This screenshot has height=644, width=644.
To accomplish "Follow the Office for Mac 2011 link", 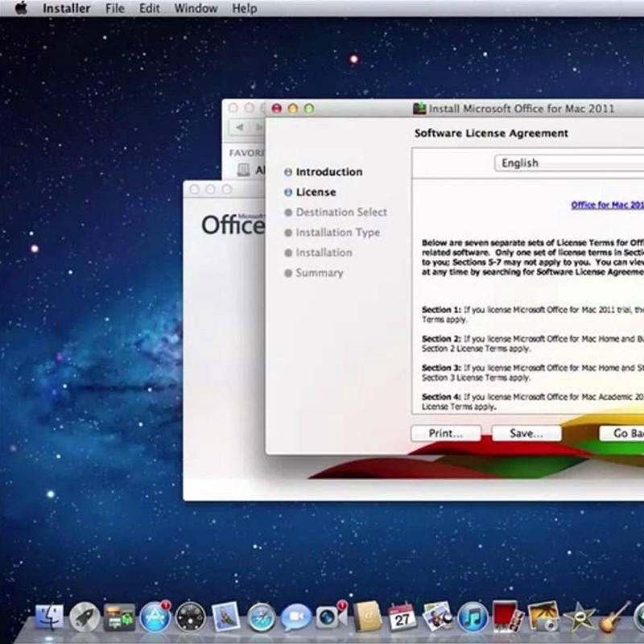I will (607, 205).
